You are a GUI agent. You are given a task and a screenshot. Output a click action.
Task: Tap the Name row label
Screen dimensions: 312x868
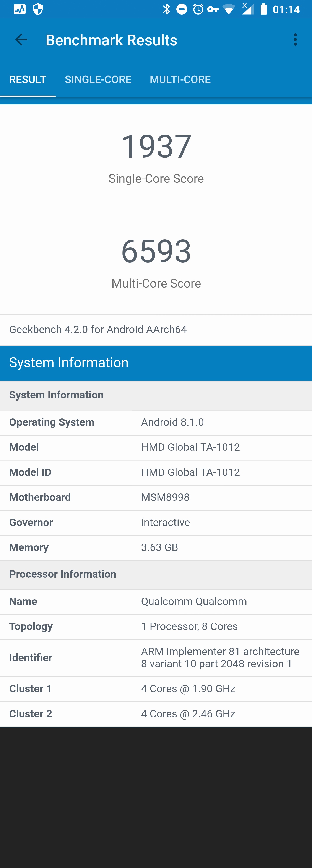23,602
